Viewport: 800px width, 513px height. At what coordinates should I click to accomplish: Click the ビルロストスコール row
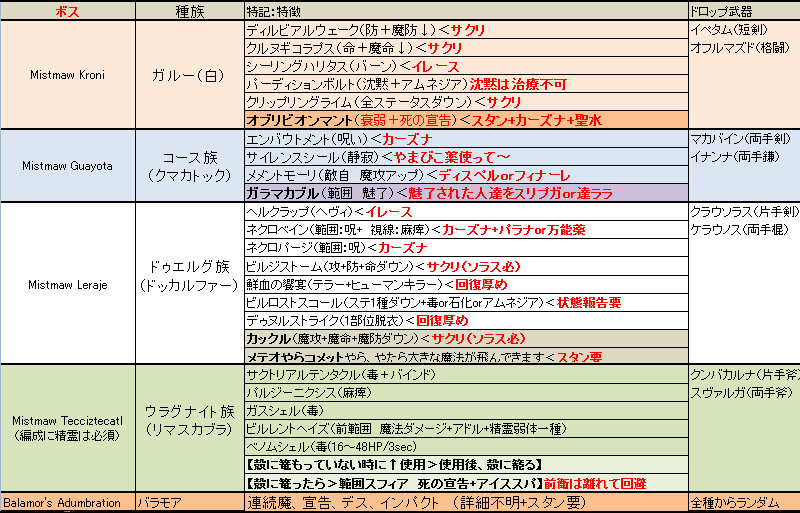click(466, 302)
